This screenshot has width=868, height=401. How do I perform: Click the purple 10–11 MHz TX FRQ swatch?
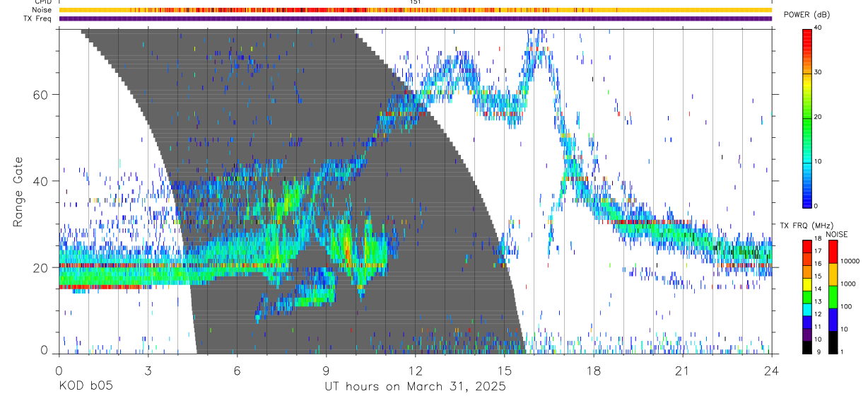click(x=807, y=335)
